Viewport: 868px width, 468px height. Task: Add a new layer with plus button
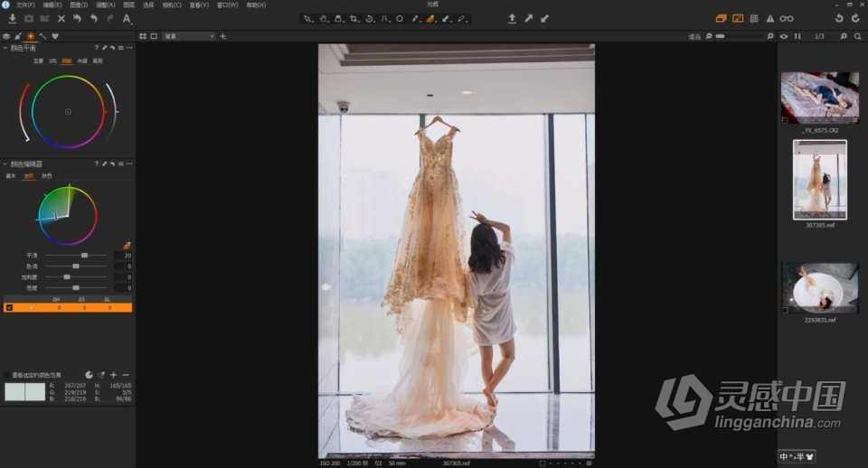(223, 36)
